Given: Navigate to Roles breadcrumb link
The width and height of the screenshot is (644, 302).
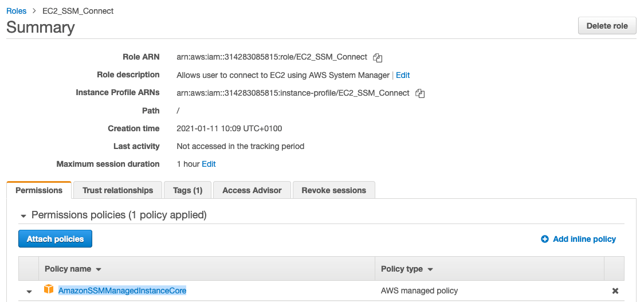Looking at the screenshot, I should [16, 11].
